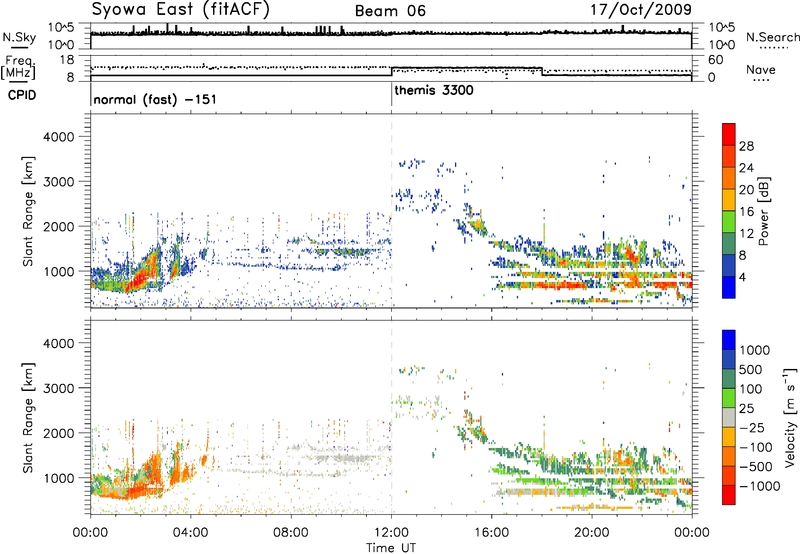Click the 24 label on Power colorbar
Image resolution: width=800 pixels, height=554 pixels.
(x=746, y=168)
